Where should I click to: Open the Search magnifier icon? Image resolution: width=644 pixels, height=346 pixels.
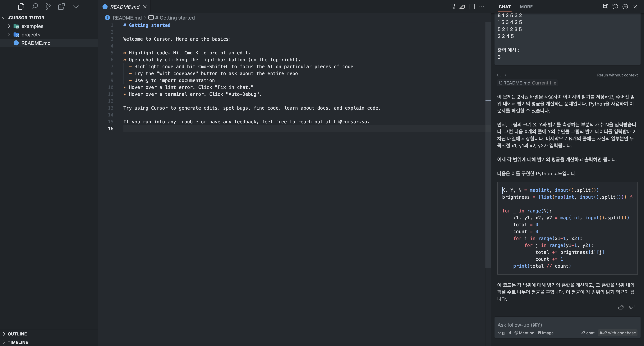(35, 7)
